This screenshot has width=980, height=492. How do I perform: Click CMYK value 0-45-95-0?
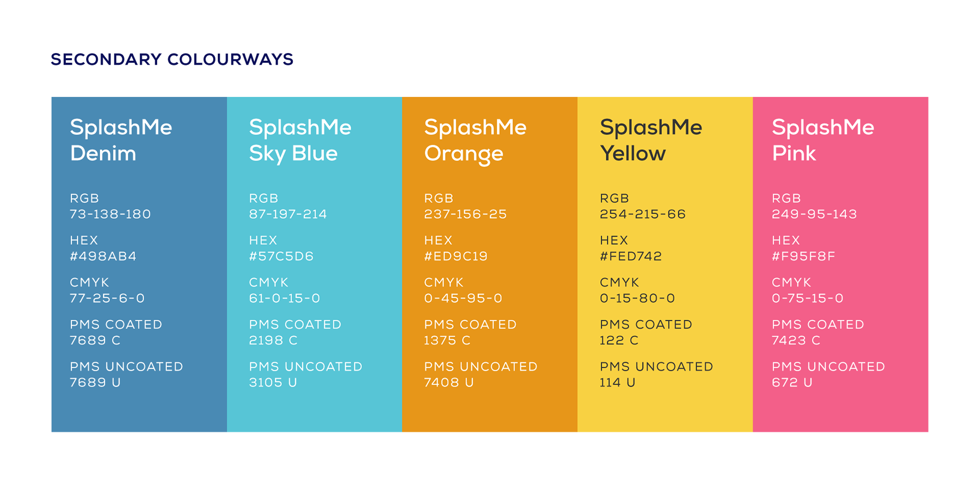pos(463,298)
